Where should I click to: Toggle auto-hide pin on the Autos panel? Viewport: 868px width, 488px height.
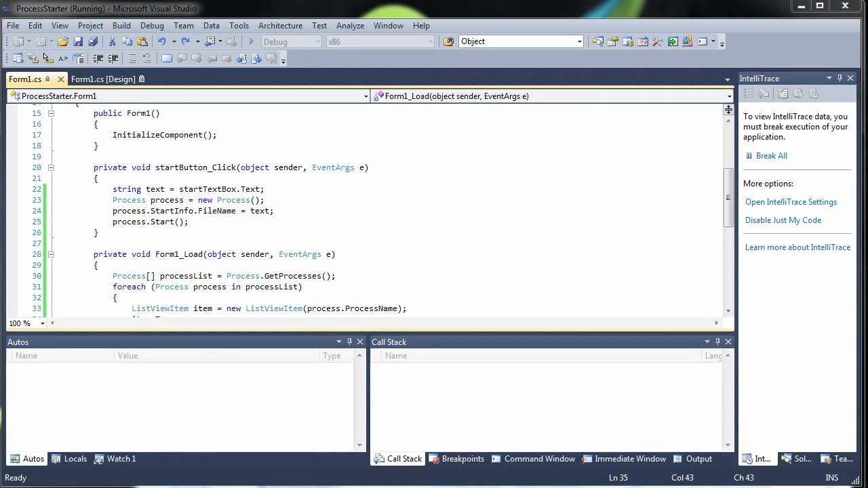(x=349, y=342)
